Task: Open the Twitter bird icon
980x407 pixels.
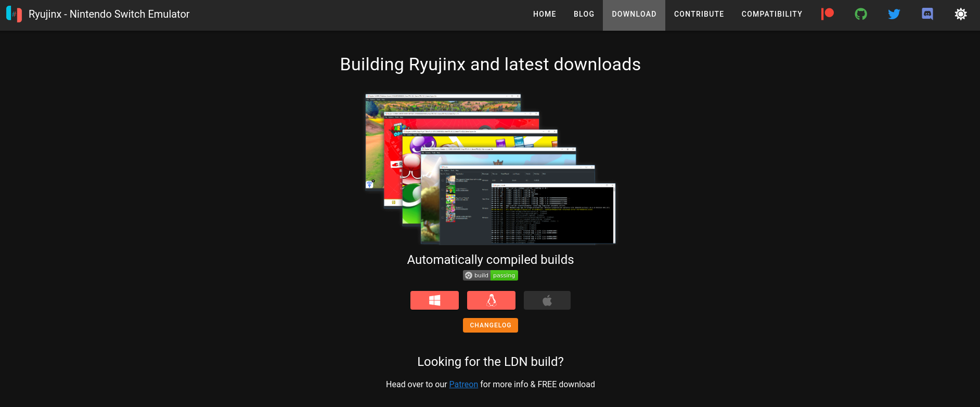Action: click(x=894, y=14)
